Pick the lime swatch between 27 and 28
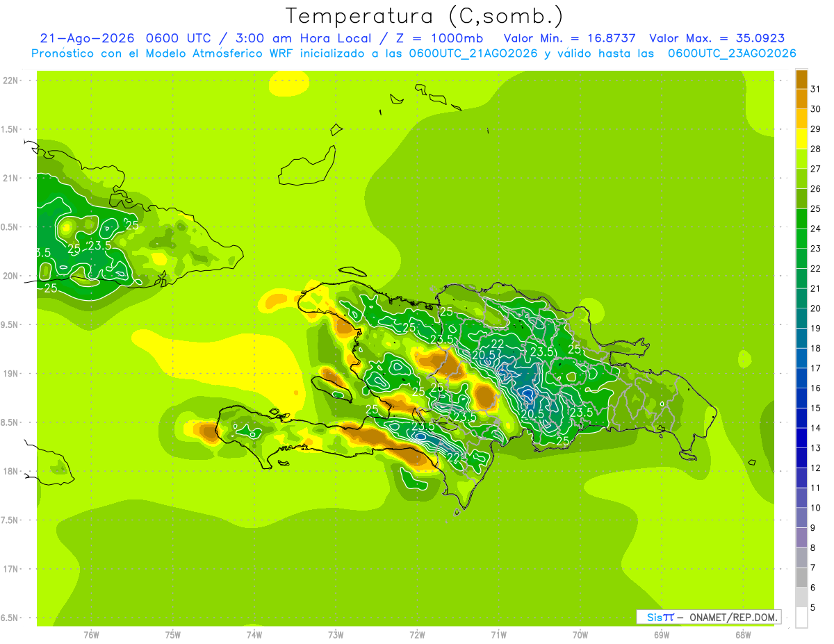Screen dimensions: 834x644 click(x=801, y=158)
